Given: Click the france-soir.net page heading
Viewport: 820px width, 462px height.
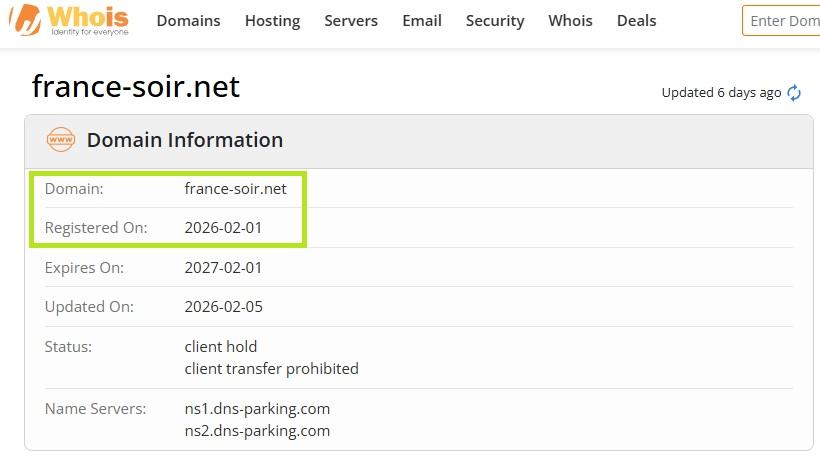Looking at the screenshot, I should [x=136, y=87].
